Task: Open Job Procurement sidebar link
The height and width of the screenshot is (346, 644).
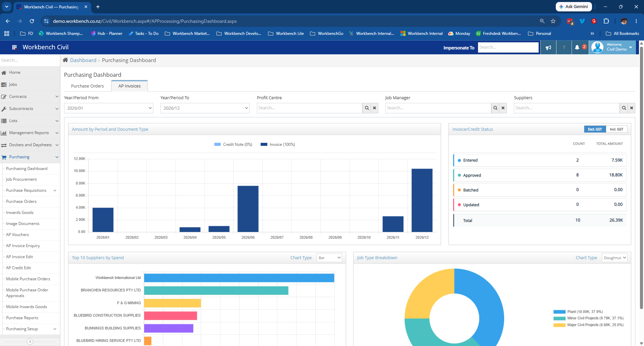Action: [21, 179]
